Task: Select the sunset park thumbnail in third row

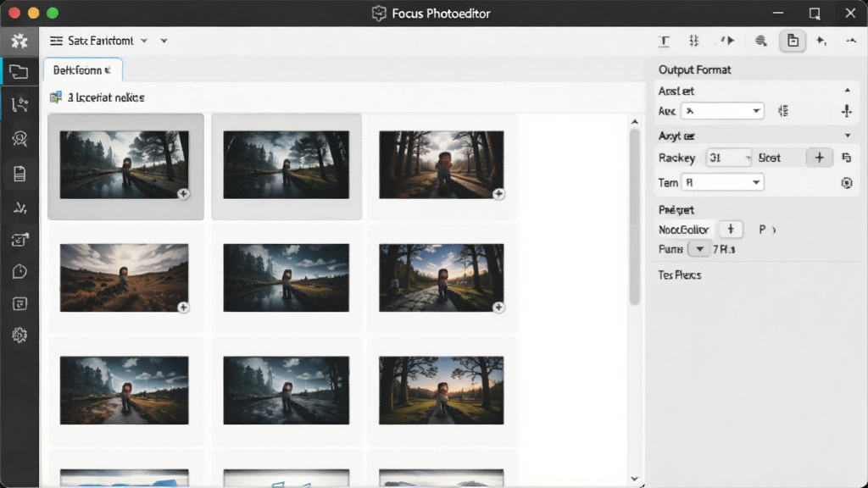Action: 441,391
